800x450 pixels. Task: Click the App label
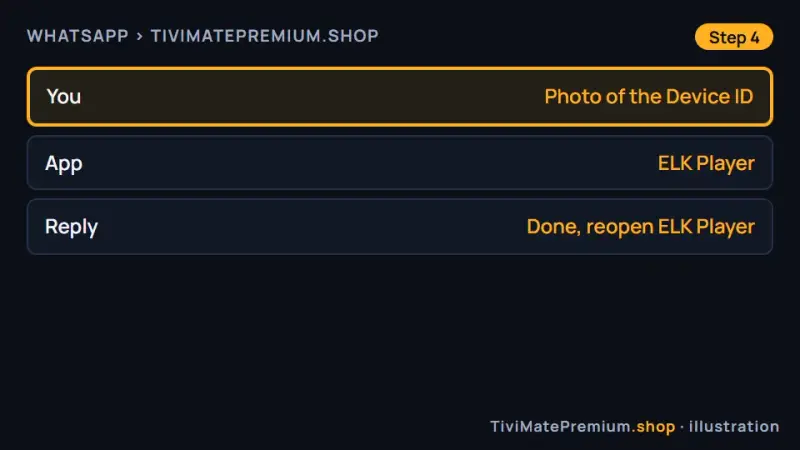pyautogui.click(x=64, y=164)
